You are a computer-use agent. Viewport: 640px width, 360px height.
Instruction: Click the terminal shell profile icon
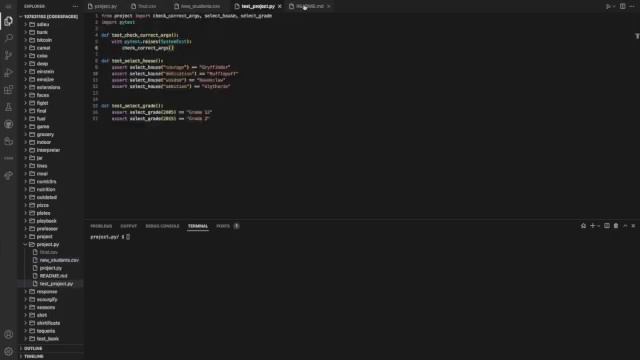pyautogui.click(x=583, y=226)
